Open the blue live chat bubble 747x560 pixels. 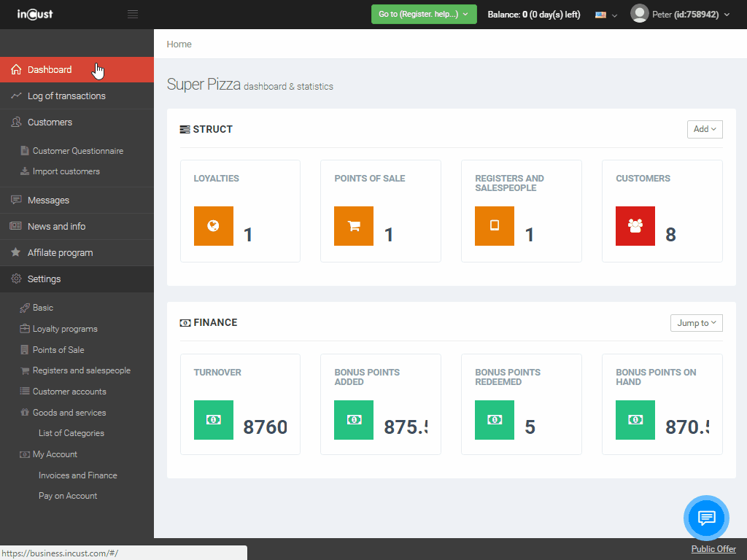706,518
